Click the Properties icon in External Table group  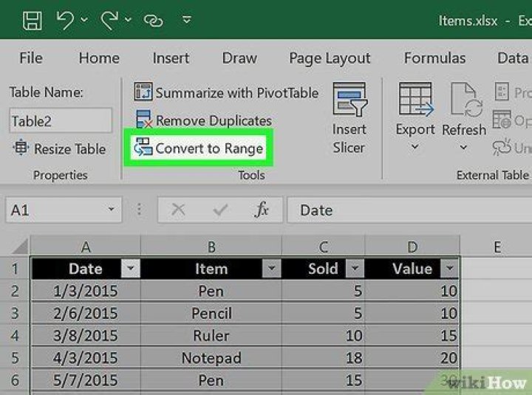coord(502,92)
